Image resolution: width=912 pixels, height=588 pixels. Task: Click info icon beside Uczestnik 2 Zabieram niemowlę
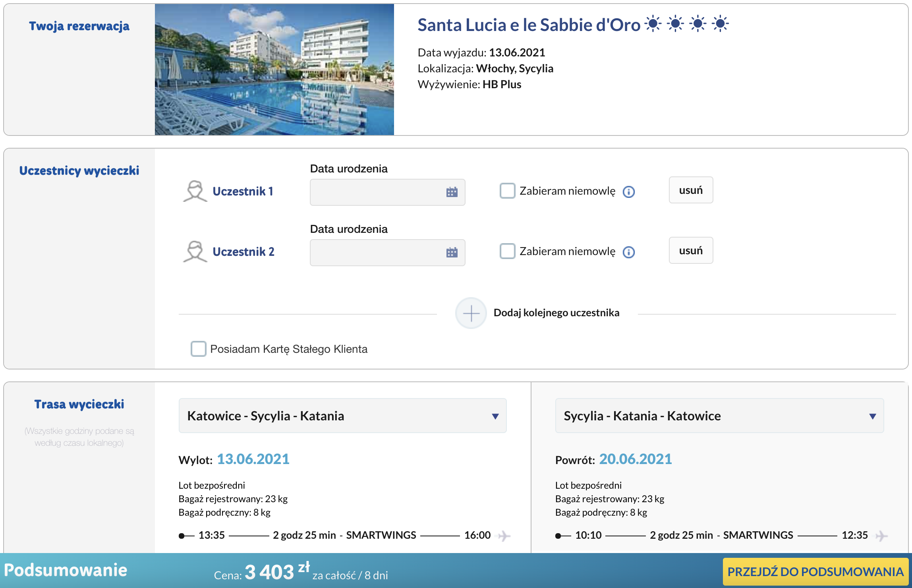click(x=629, y=252)
